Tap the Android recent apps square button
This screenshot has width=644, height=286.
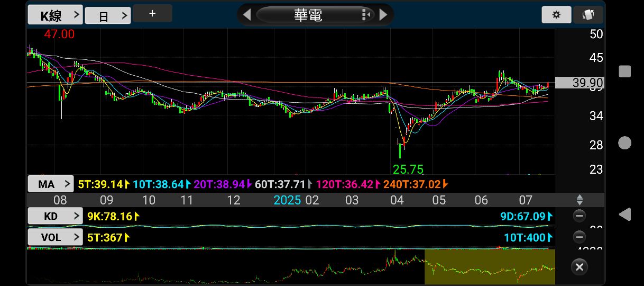coord(625,71)
